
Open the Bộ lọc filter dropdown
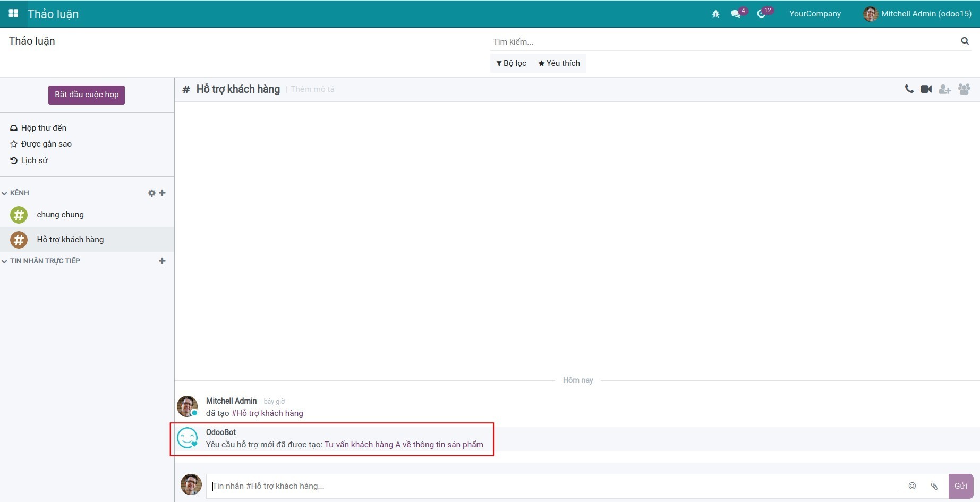tap(511, 63)
